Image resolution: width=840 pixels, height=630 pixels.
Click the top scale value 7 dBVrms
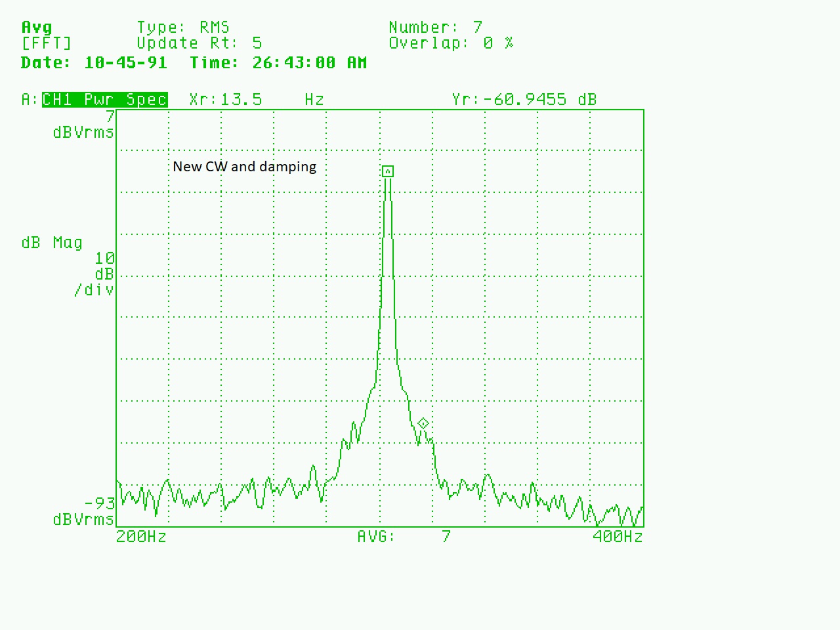pyautogui.click(x=84, y=125)
